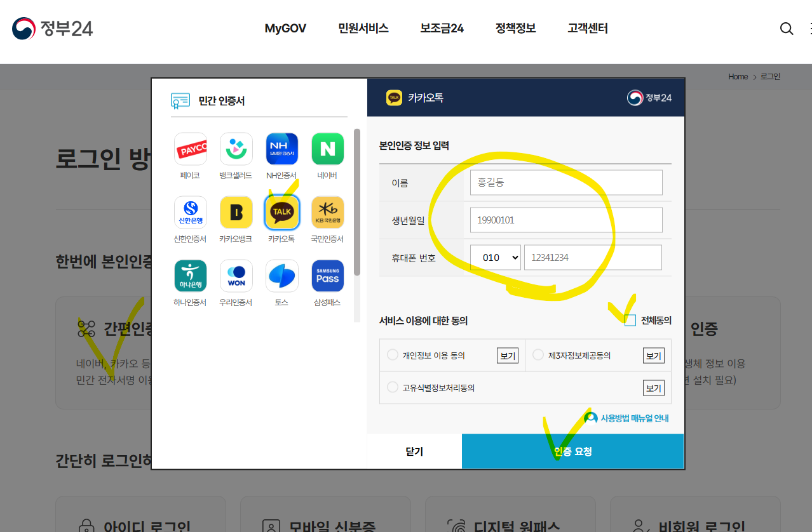
Task: View 제3자정보제공동의 via 보기 button
Action: click(x=654, y=356)
